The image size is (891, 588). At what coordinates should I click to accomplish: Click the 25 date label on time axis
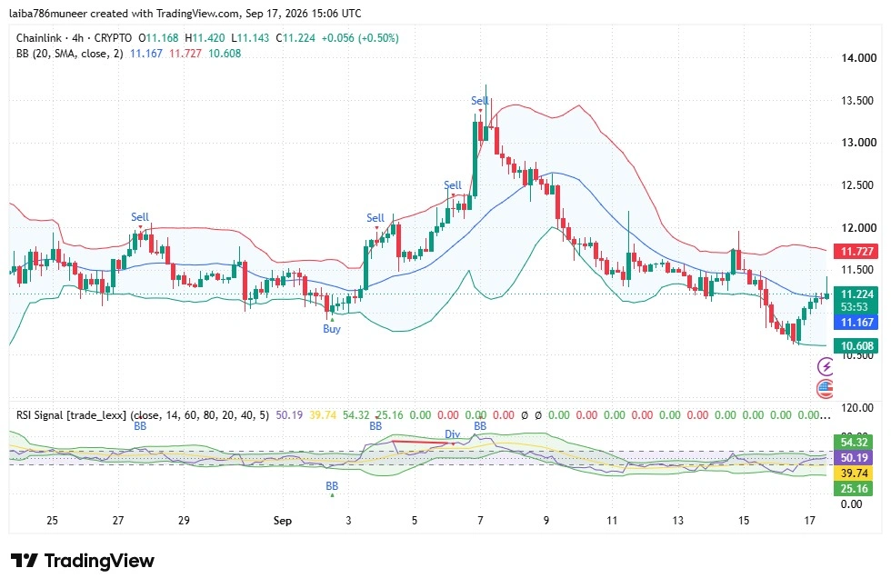pos(52,521)
